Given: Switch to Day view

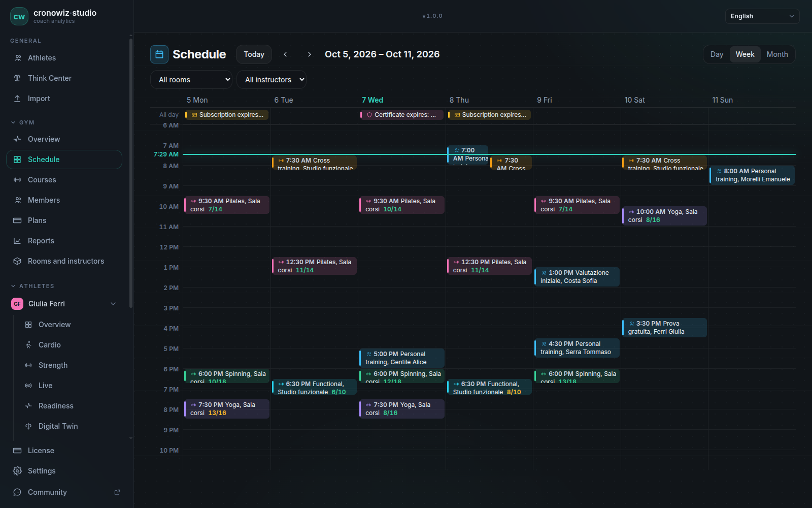Looking at the screenshot, I should 717,54.
